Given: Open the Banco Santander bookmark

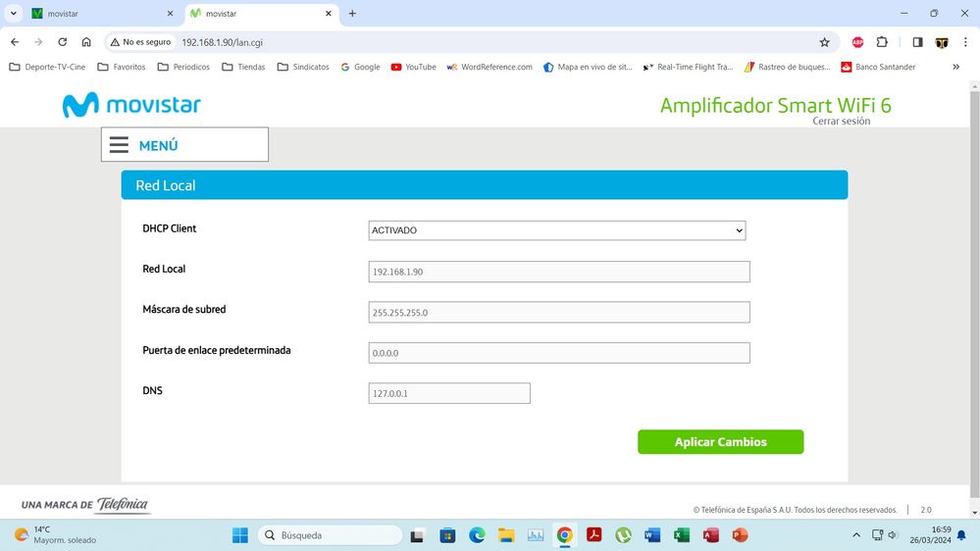Looking at the screenshot, I should 878,68.
